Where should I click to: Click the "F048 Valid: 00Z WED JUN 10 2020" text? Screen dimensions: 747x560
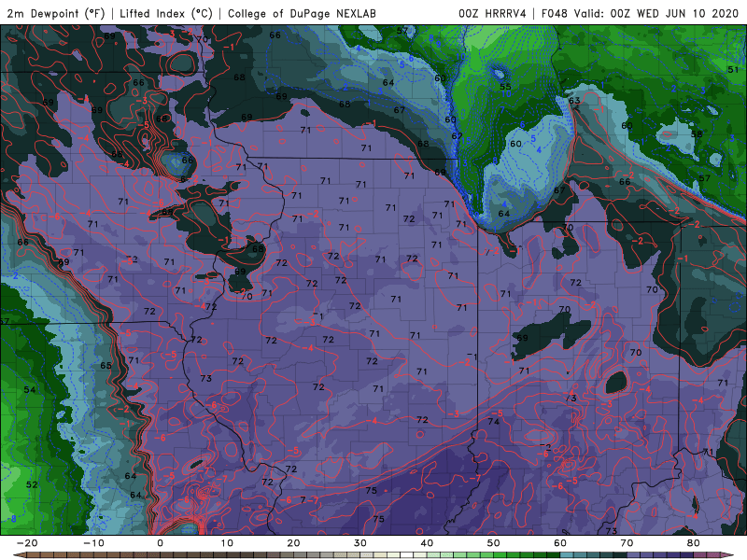(x=640, y=13)
